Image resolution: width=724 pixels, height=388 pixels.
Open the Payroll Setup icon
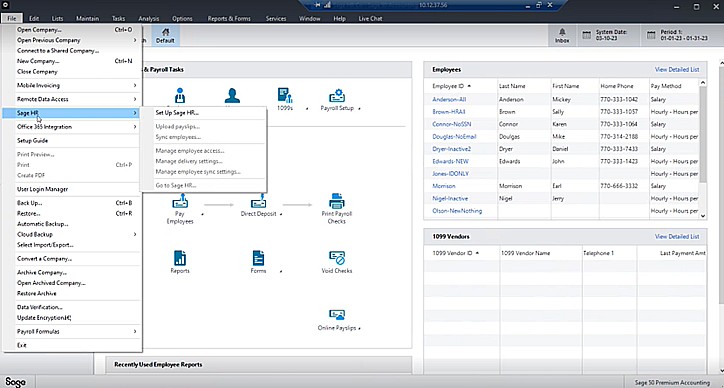337,96
